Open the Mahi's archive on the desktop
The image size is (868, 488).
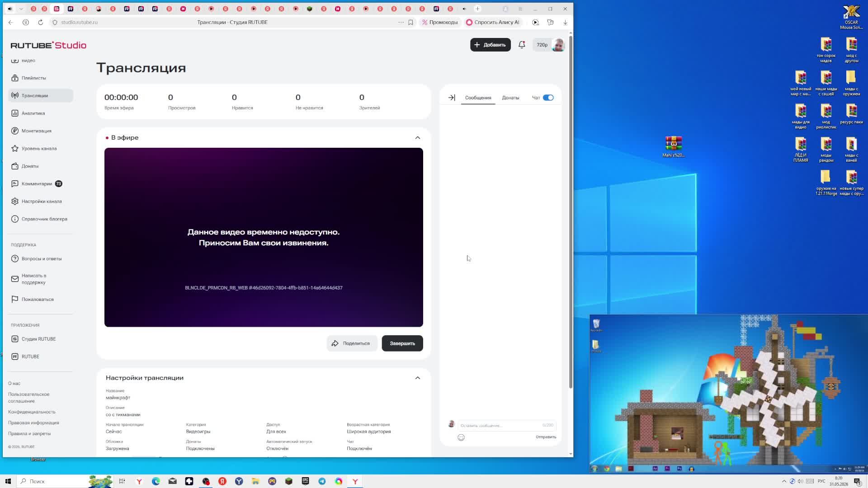674,147
